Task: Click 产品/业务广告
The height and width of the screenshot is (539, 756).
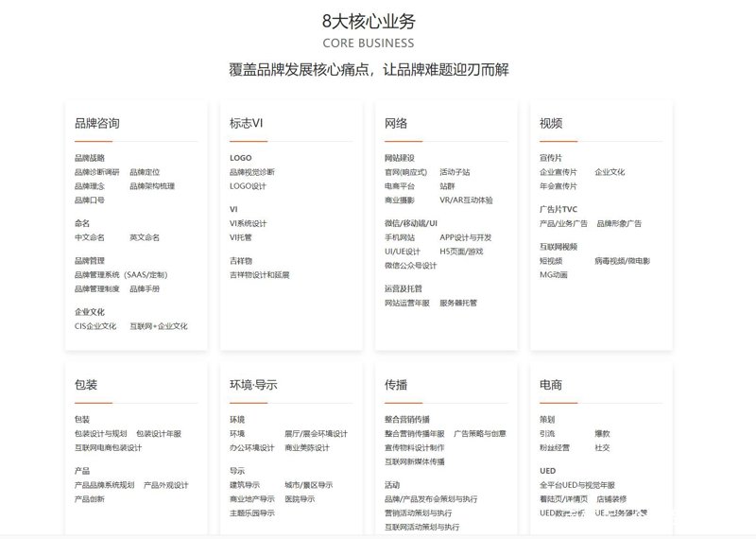Action: [x=563, y=223]
